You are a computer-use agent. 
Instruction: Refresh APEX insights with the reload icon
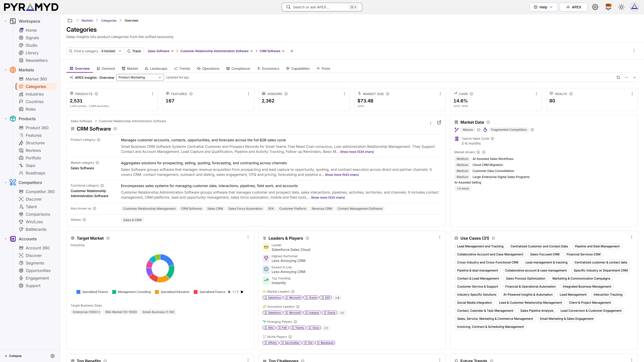click(618, 77)
